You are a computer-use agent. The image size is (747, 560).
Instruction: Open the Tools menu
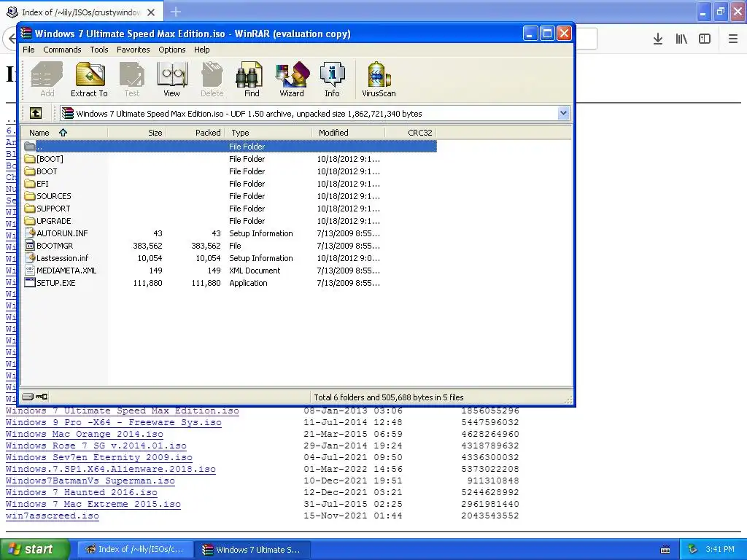pyautogui.click(x=99, y=50)
